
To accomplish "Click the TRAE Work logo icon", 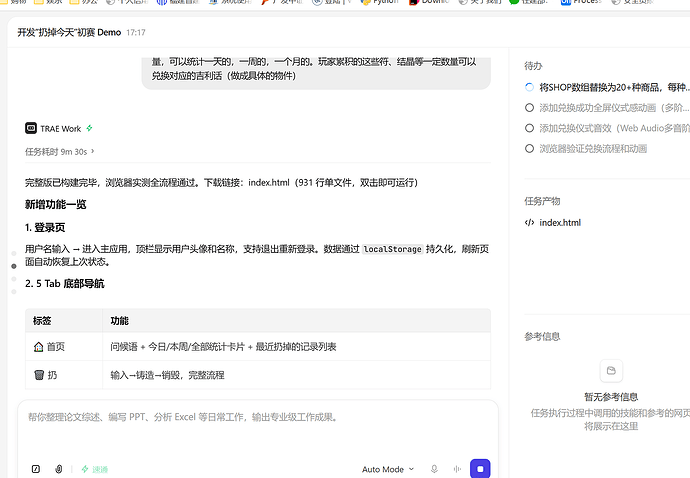I will [x=31, y=128].
